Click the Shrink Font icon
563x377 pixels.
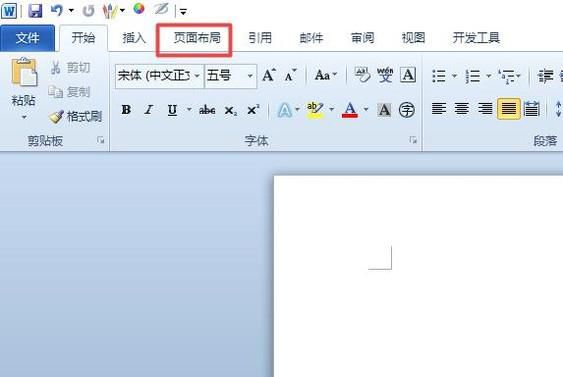tap(290, 75)
